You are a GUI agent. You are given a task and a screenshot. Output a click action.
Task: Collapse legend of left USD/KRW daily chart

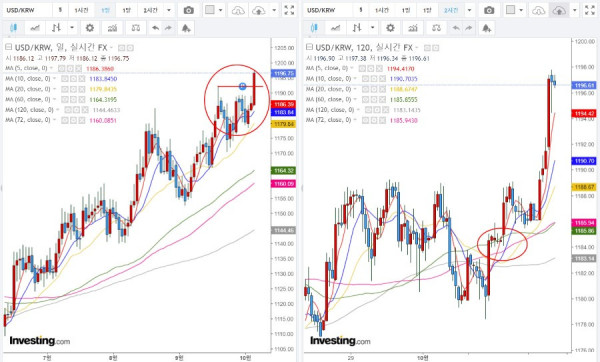click(x=8, y=47)
